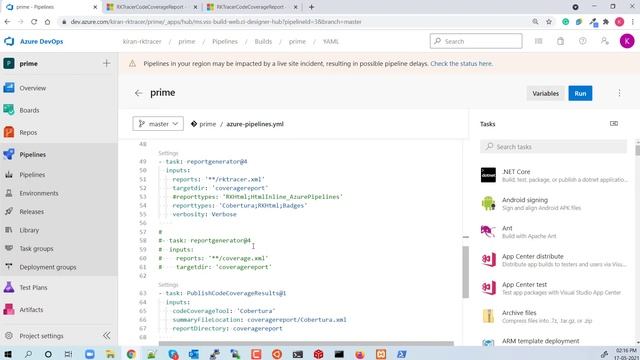Image resolution: width=640 pixels, height=360 pixels.
Task: Select ARM template deployment task
Action: tap(554, 341)
